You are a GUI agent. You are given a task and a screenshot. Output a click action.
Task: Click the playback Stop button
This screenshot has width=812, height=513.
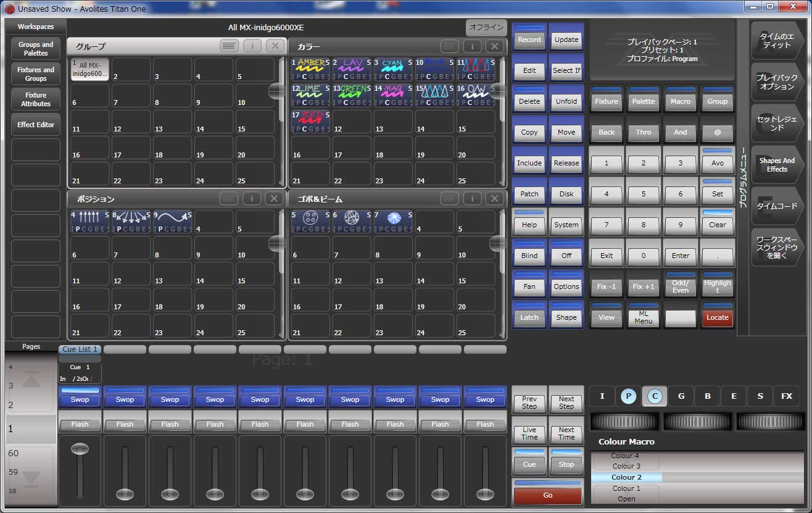click(566, 463)
